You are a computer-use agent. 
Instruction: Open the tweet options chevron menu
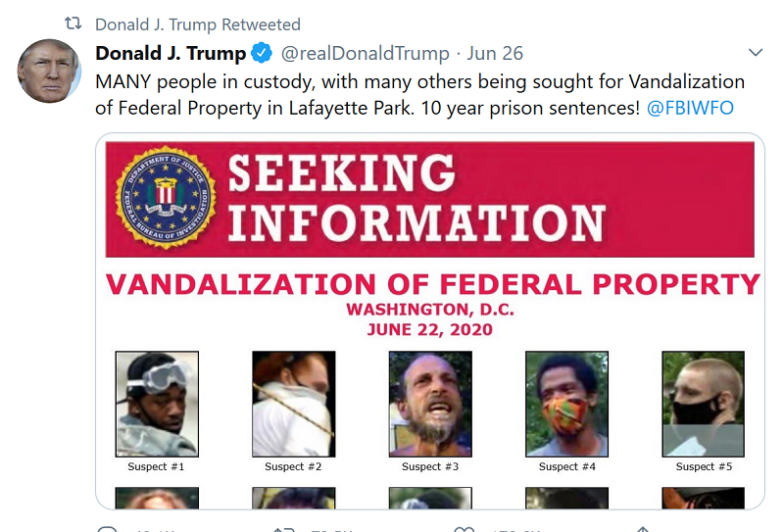pyautogui.click(x=756, y=52)
